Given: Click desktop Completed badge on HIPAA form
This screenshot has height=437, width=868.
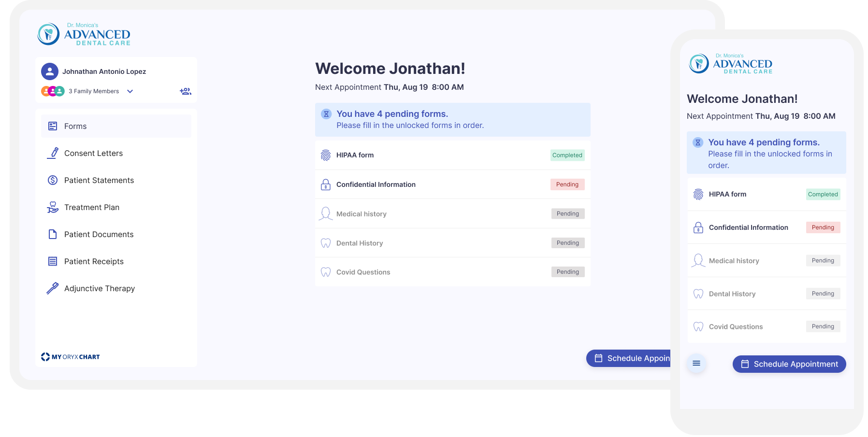Looking at the screenshot, I should tap(567, 155).
